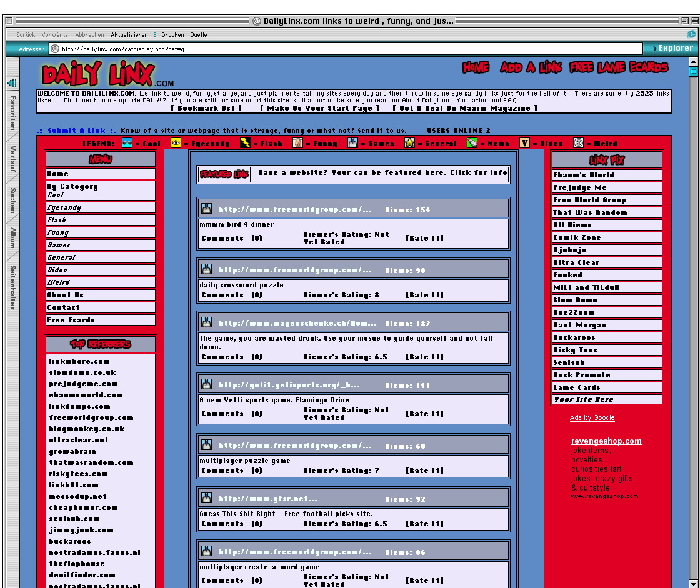Viewport: 700px width, 588px height.
Task: Open Ebaum's World in Linx Pix
Action: pyautogui.click(x=607, y=175)
